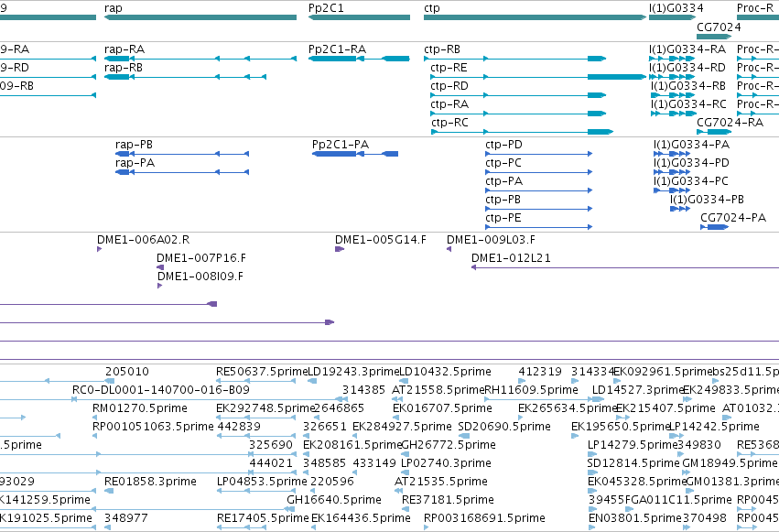Click transcript ctp-RB label

(x=442, y=49)
